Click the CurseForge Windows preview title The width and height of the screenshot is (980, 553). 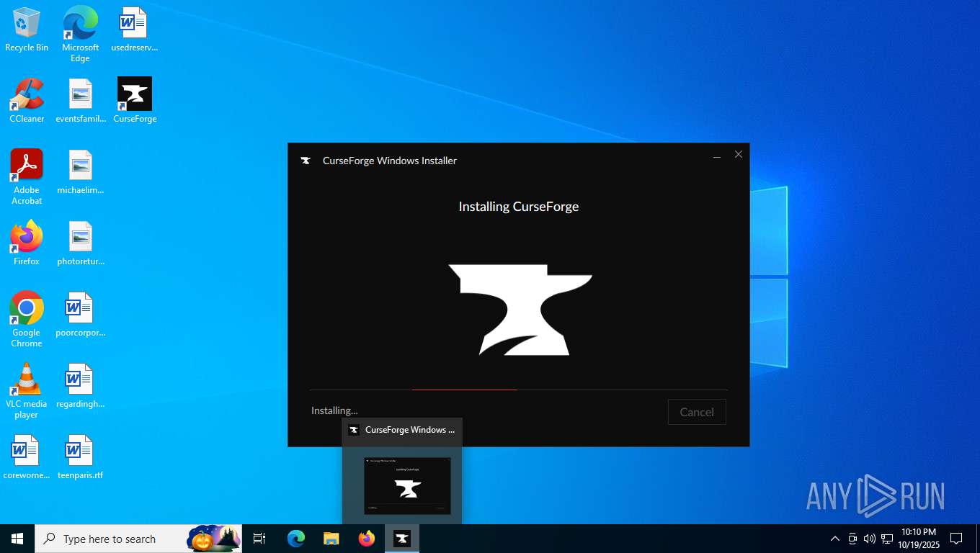(x=410, y=430)
